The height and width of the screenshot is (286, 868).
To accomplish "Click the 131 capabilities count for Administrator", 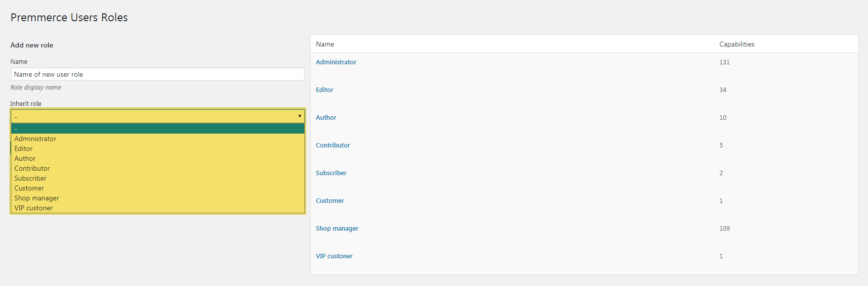I will (724, 62).
